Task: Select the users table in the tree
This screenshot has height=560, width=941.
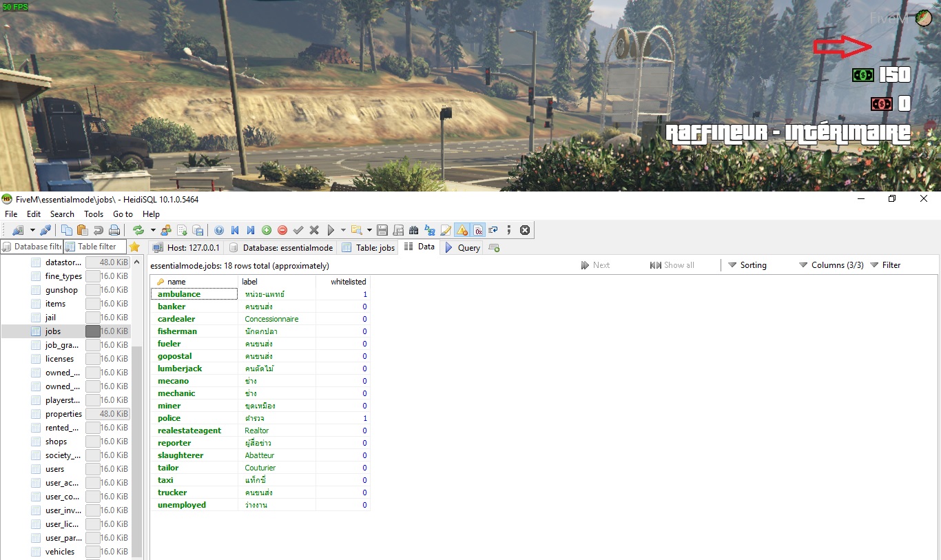Action: click(x=55, y=469)
